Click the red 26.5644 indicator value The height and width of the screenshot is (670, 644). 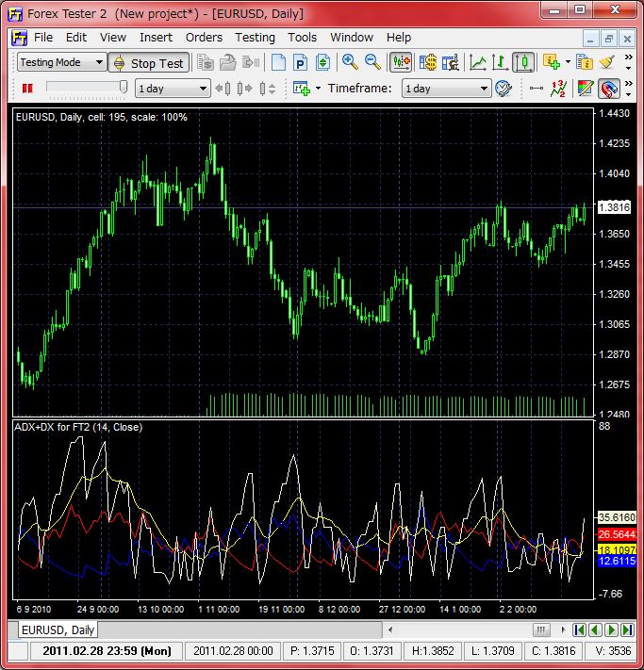[x=617, y=534]
